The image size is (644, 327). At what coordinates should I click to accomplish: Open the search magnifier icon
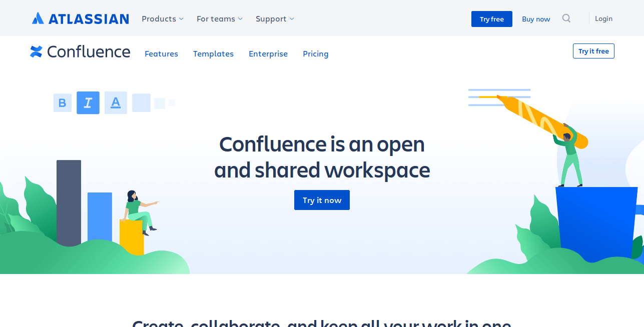pos(566,18)
